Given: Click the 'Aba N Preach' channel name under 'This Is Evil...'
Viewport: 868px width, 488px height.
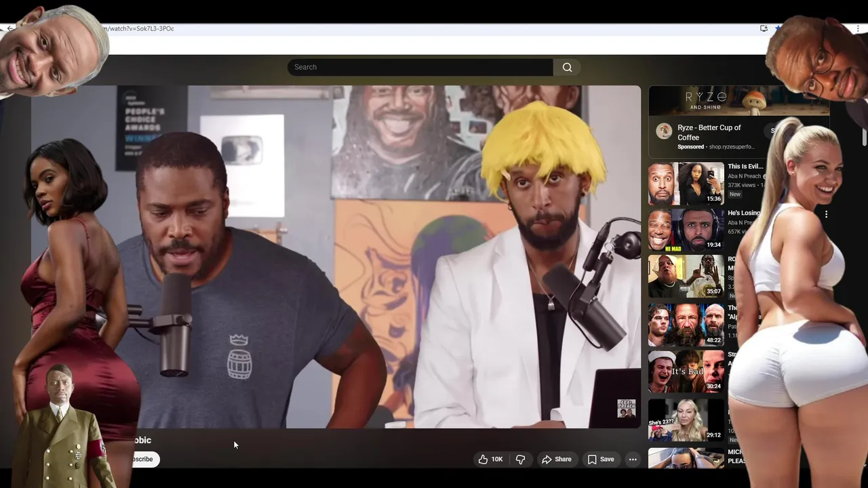Looking at the screenshot, I should click(x=744, y=176).
